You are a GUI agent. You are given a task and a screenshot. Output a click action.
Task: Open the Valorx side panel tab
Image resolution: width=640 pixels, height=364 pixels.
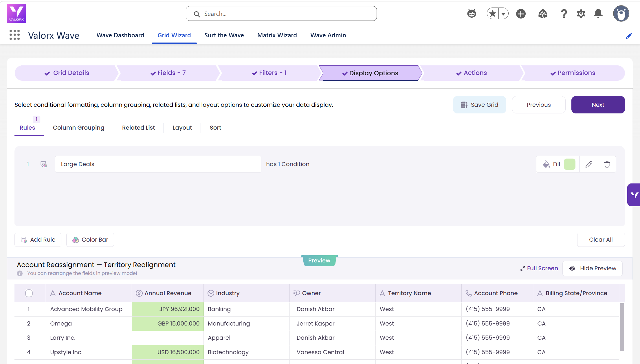click(x=634, y=195)
